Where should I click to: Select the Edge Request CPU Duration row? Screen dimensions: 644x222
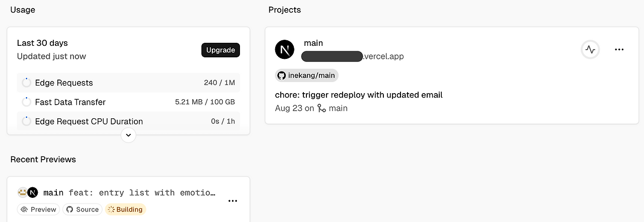[128, 121]
